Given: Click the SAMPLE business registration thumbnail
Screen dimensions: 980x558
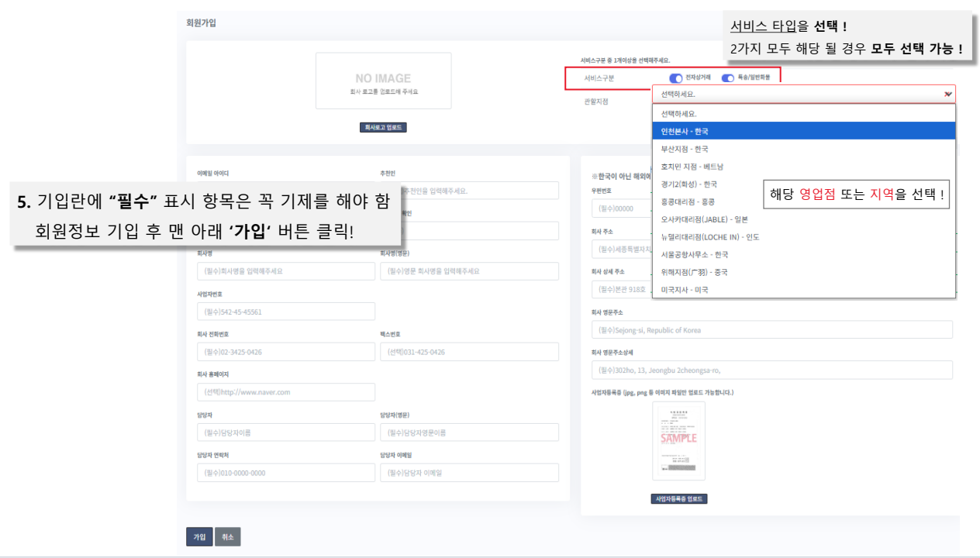Looking at the screenshot, I should point(678,440).
